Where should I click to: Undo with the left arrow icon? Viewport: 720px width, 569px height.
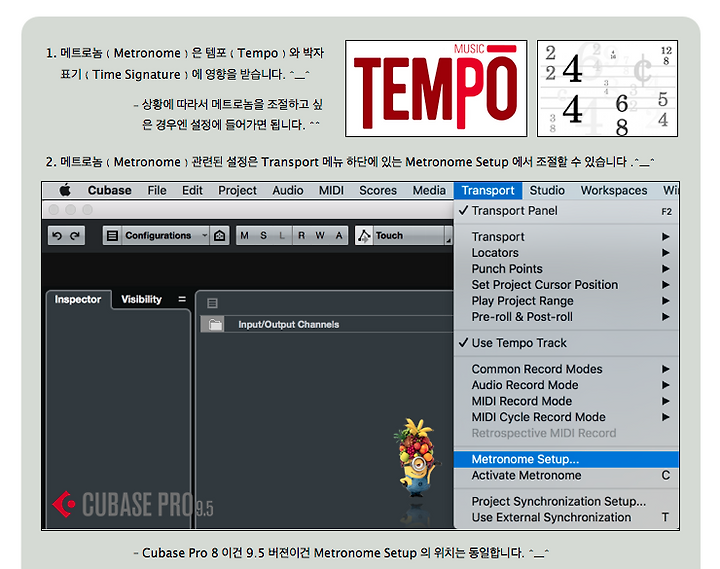point(57,236)
